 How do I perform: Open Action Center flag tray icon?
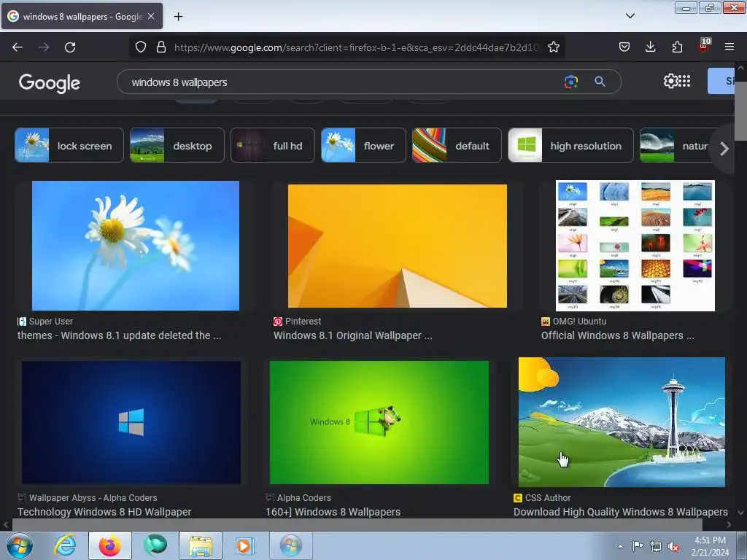pos(638,546)
